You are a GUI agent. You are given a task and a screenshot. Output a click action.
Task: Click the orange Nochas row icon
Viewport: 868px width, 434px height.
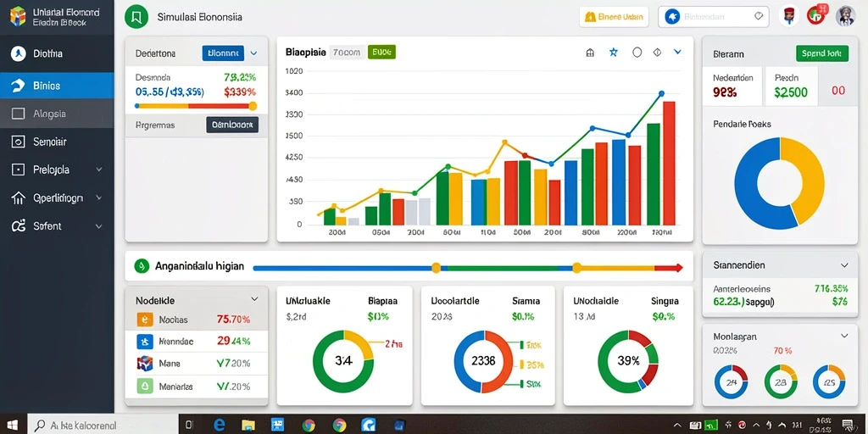144,320
